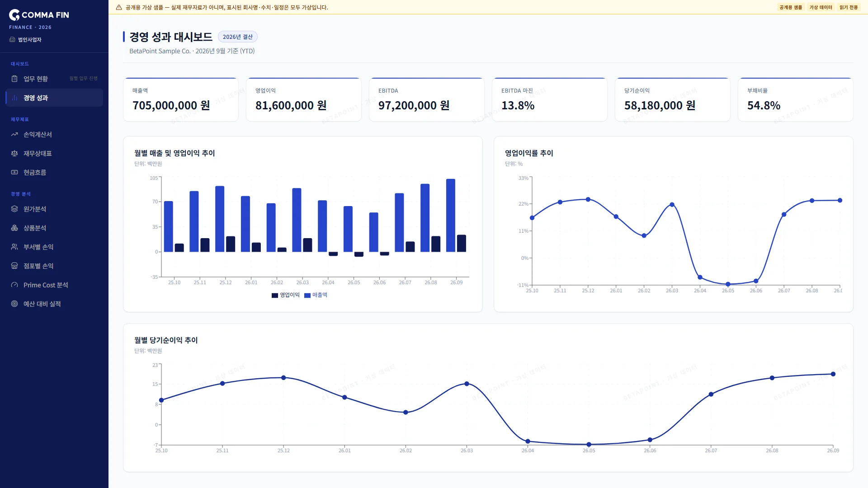Click the 54.8% debt ratio value
This screenshot has height=488, width=868.
[x=764, y=105]
